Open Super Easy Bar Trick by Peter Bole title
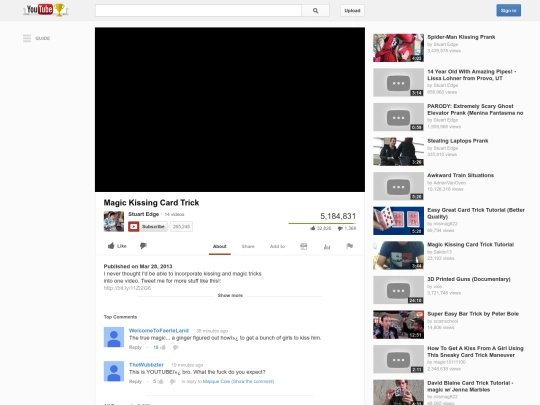Image resolution: width=540 pixels, height=405 pixels. point(473,314)
